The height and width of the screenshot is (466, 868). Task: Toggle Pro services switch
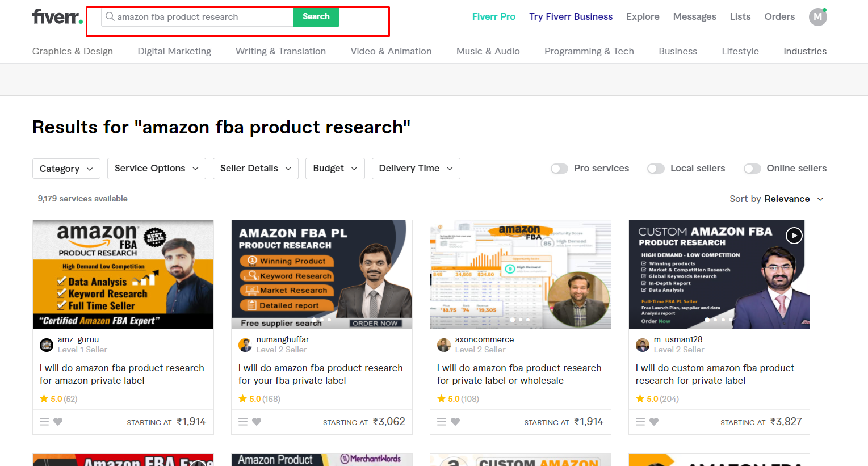point(559,169)
